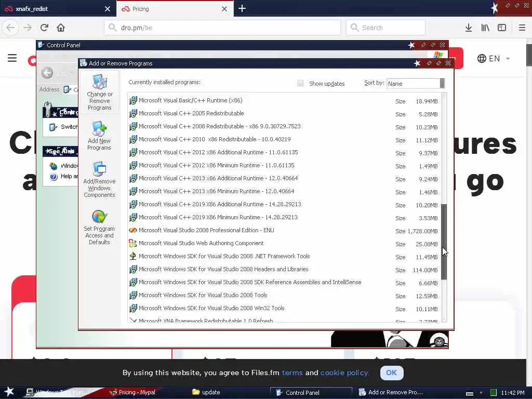Open the cookie policy link
Screen dimensions: 532x399
pos(344,373)
